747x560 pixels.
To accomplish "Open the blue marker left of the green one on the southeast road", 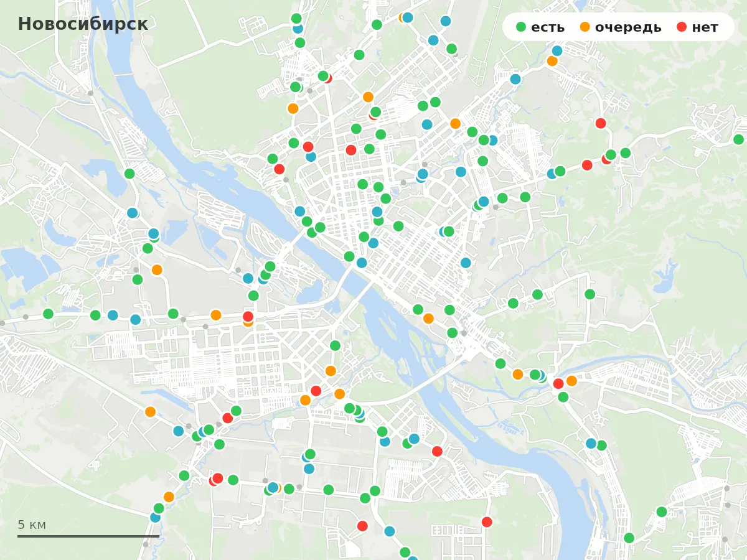I will click(x=591, y=443).
